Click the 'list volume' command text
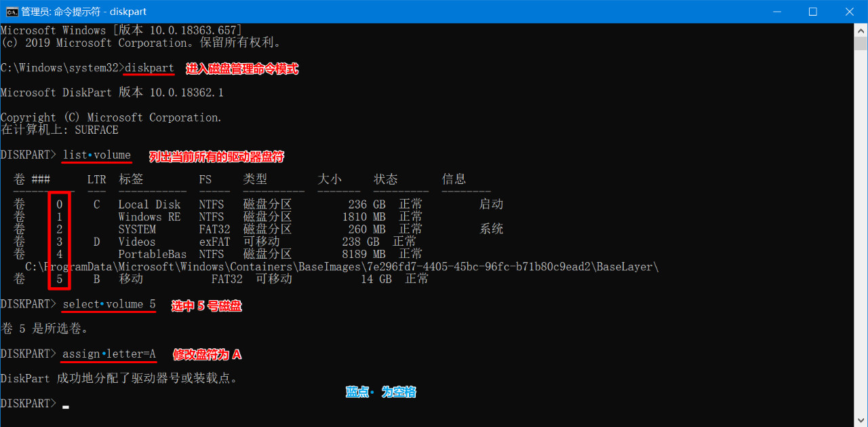The height and width of the screenshot is (427, 868). point(96,155)
